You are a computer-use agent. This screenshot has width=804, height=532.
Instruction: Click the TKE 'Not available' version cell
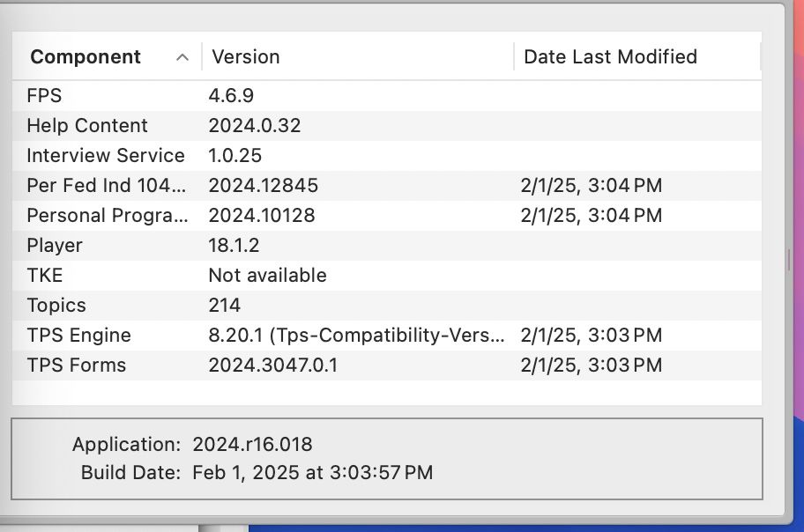[267, 275]
